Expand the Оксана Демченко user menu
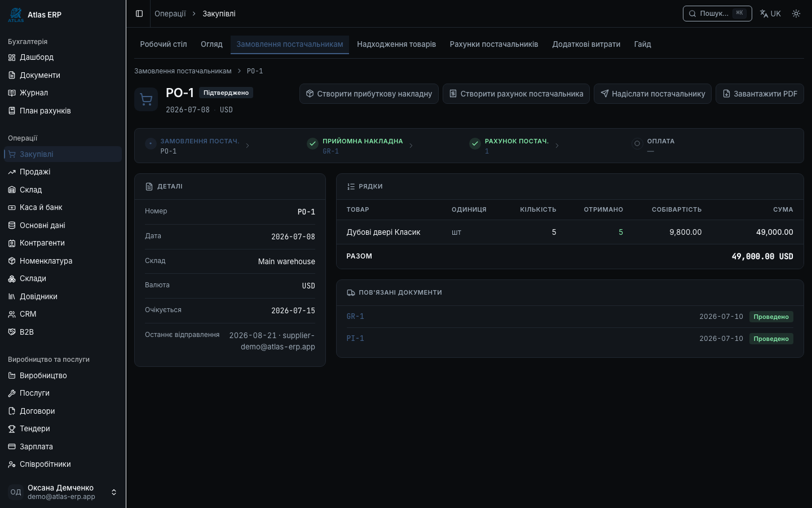Viewport: 812px width, 508px height. coord(63,492)
